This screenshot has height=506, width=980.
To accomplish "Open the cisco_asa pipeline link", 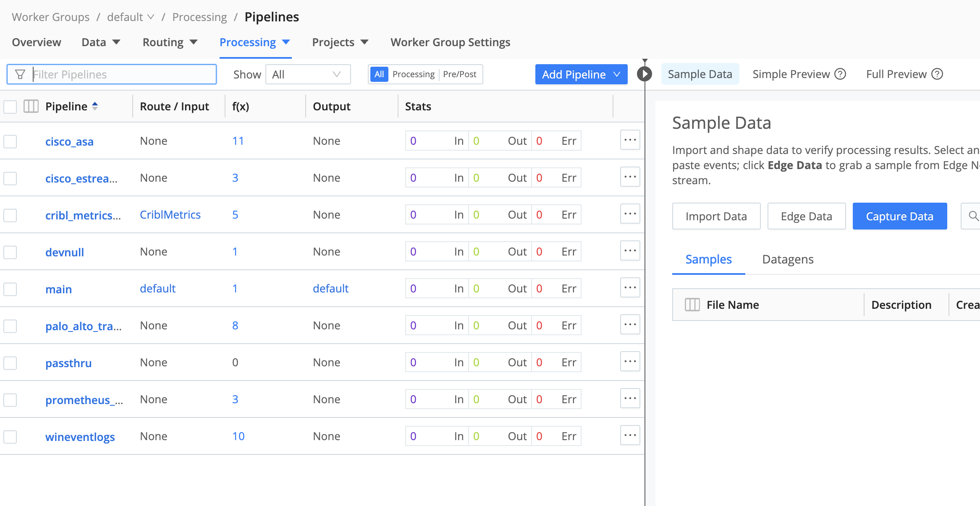I will click(x=69, y=141).
